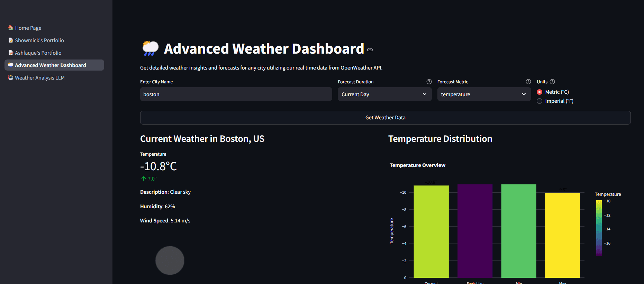644x284 pixels.
Task: Select the Metric (°C) radio option
Action: coord(539,92)
